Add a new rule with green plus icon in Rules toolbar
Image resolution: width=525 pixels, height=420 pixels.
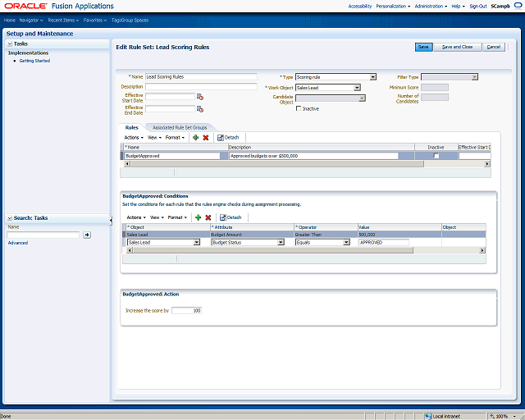click(x=196, y=137)
